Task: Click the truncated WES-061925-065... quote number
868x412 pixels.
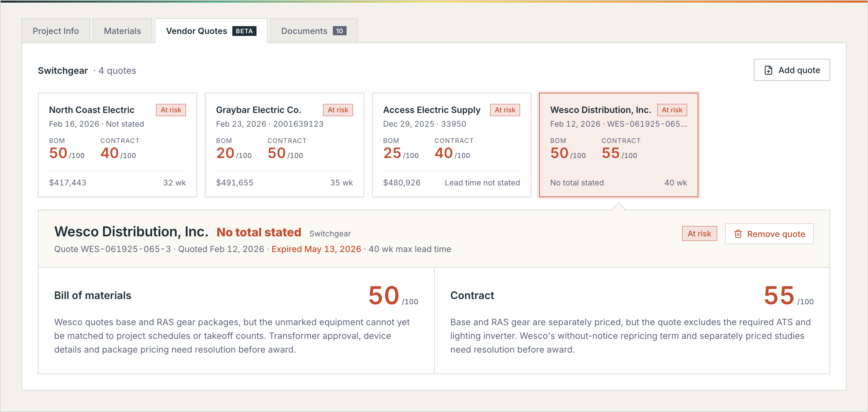Action: point(647,124)
